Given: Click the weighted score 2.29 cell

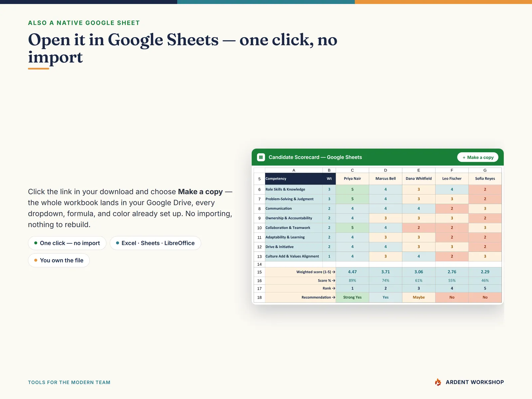Looking at the screenshot, I should [485, 272].
